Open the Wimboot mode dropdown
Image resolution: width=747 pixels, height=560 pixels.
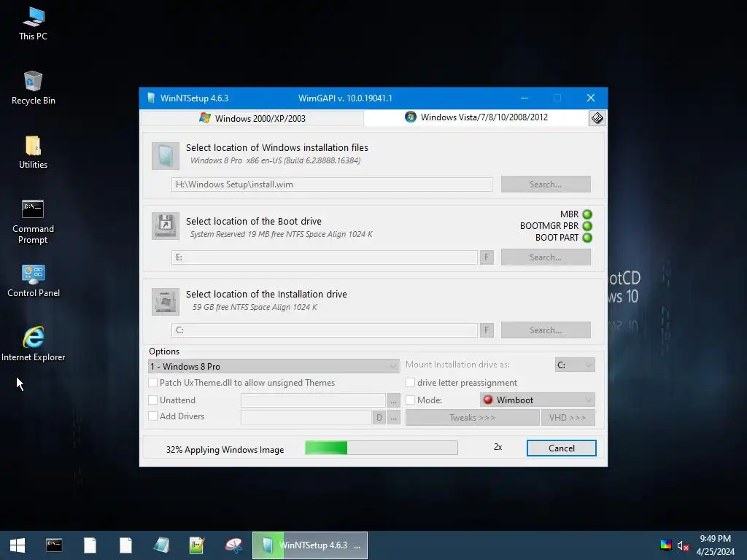(538, 400)
